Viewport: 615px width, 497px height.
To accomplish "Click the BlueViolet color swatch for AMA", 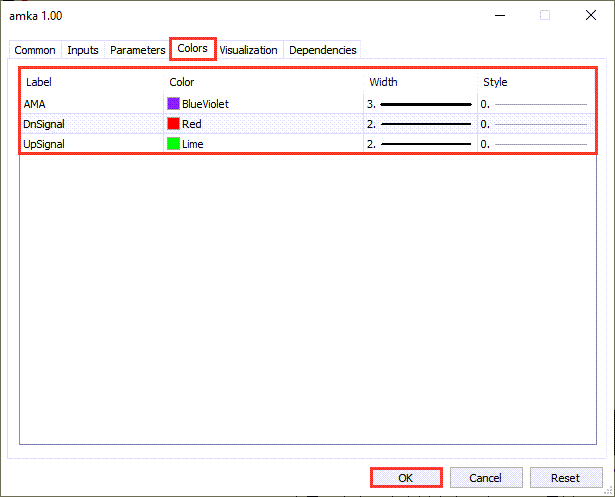I will pos(173,103).
